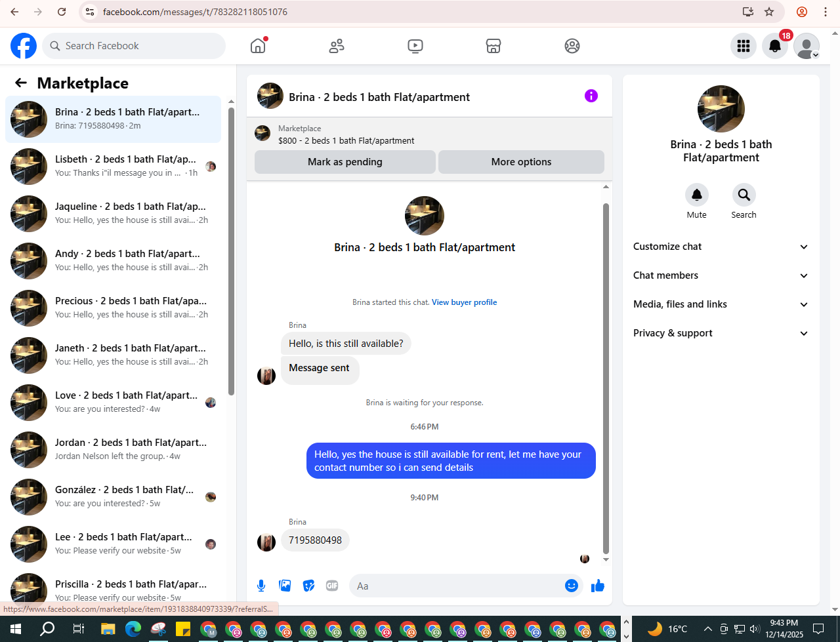Viewport: 840px width, 642px height.
Task: Open the Windows action center notifications icon
Action: click(818, 629)
